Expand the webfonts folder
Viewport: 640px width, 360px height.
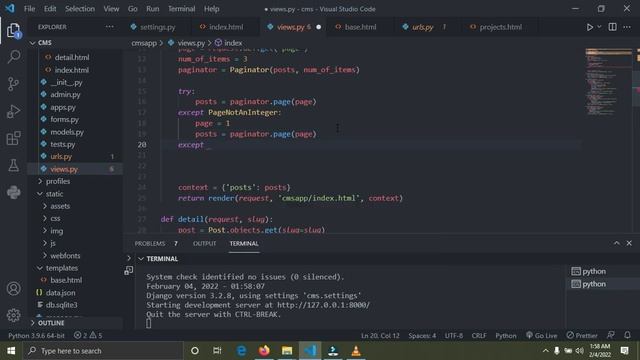[x=65, y=256]
